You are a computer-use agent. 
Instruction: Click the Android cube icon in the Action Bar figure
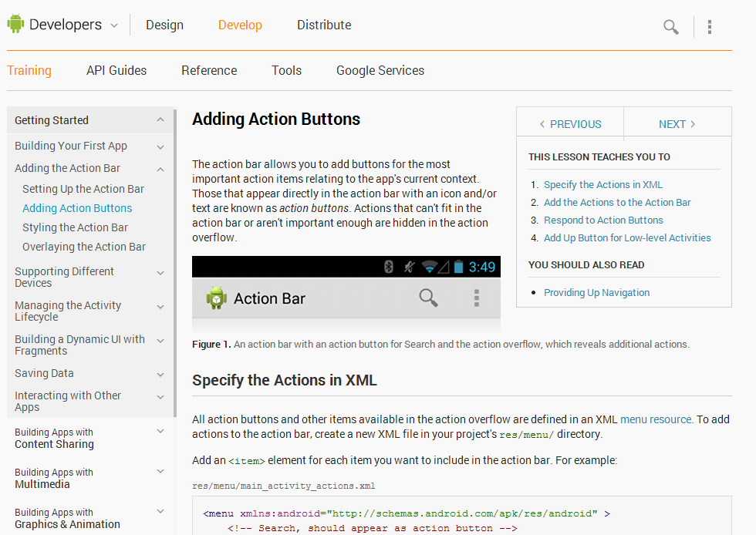tap(217, 298)
